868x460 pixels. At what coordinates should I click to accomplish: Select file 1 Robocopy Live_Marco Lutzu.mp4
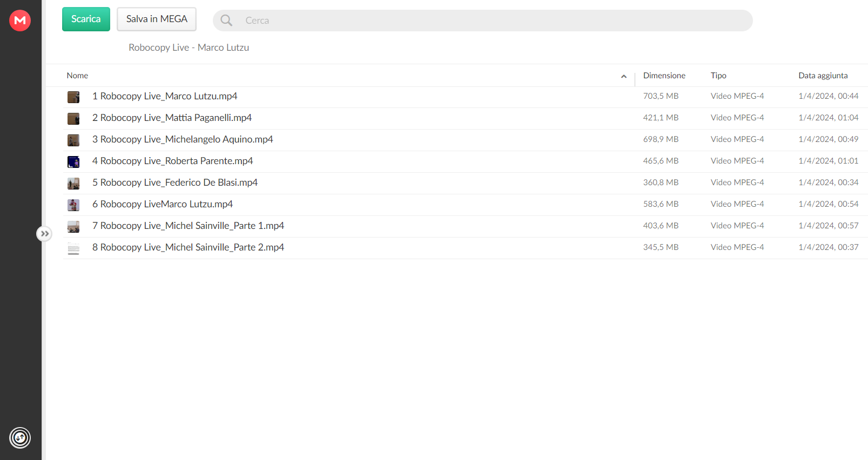[x=165, y=96]
